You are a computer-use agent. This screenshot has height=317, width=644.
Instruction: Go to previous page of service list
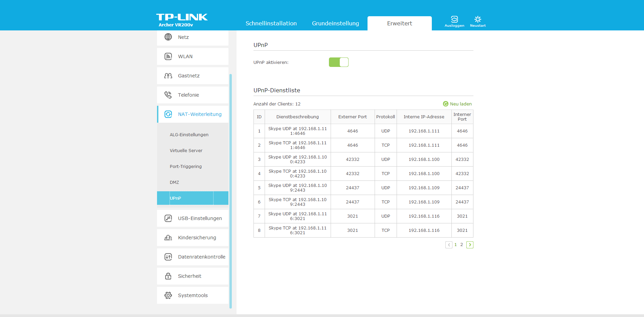(x=449, y=245)
